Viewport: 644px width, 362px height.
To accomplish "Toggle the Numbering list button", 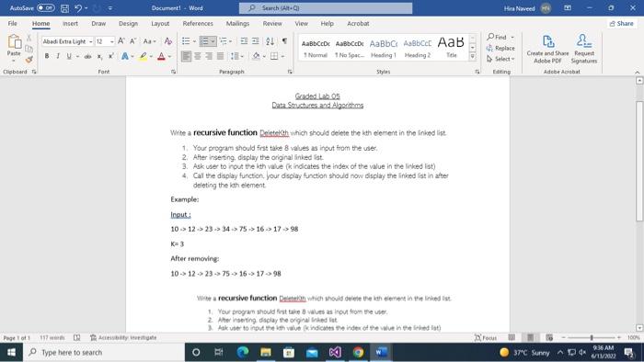I will pyautogui.click(x=204, y=41).
